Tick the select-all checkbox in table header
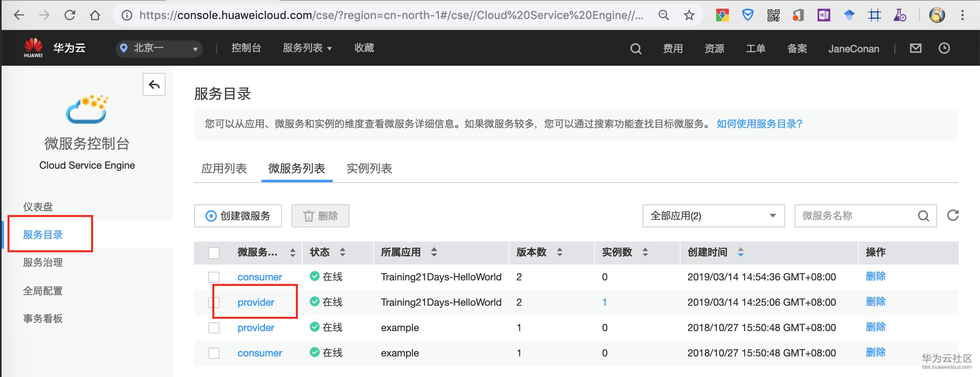 click(214, 253)
